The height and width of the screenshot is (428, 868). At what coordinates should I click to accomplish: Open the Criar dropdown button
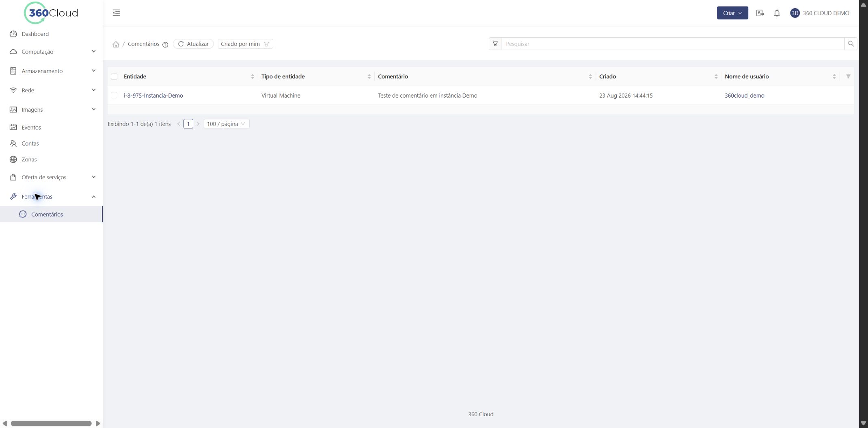point(732,13)
